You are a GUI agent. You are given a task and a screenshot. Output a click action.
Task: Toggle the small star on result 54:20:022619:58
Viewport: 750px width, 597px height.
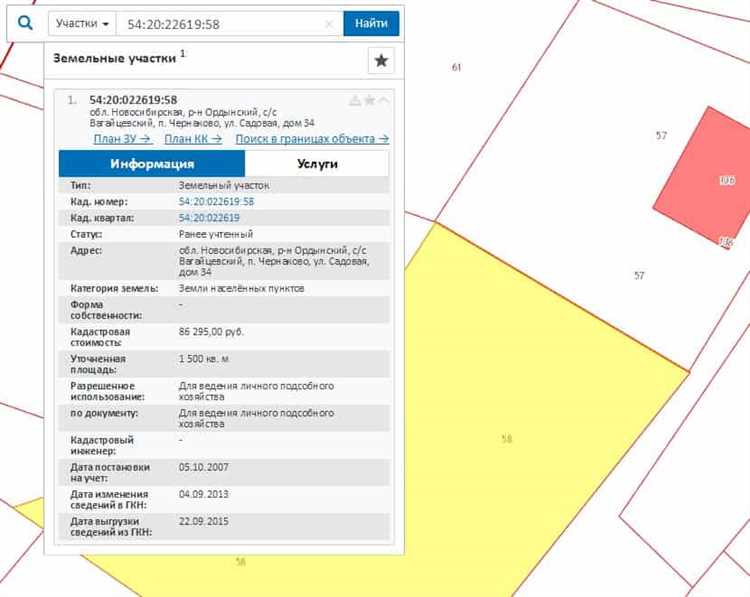[x=369, y=100]
